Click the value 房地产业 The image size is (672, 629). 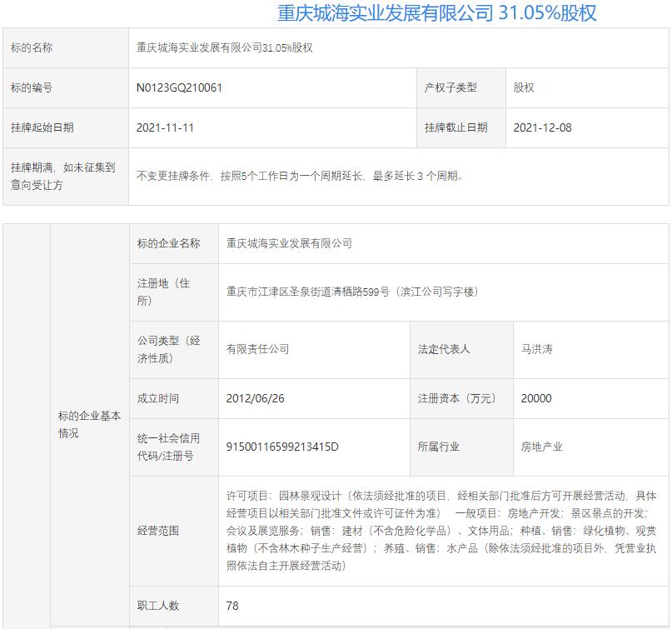542,447
